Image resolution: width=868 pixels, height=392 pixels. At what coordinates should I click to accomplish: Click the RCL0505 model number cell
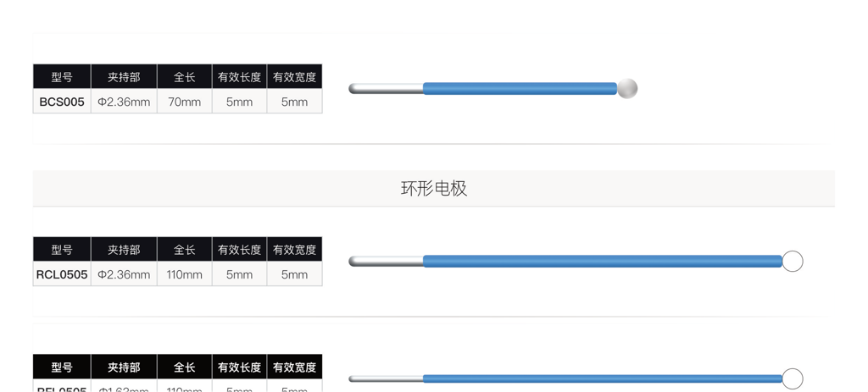pyautogui.click(x=62, y=274)
